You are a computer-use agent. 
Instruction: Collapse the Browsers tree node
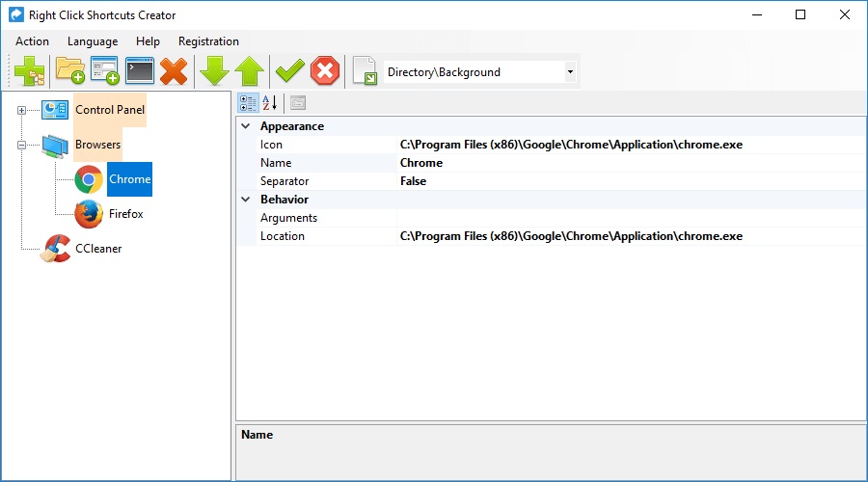pyautogui.click(x=21, y=145)
